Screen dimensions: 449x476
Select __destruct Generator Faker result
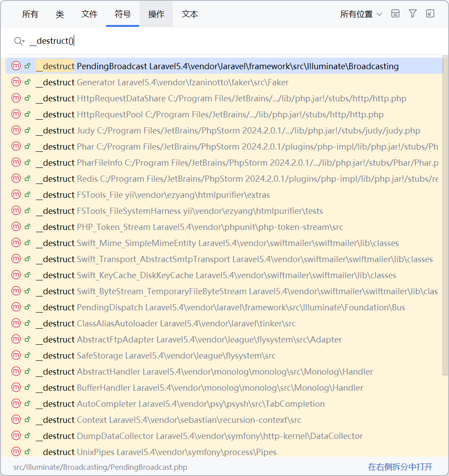click(x=224, y=82)
